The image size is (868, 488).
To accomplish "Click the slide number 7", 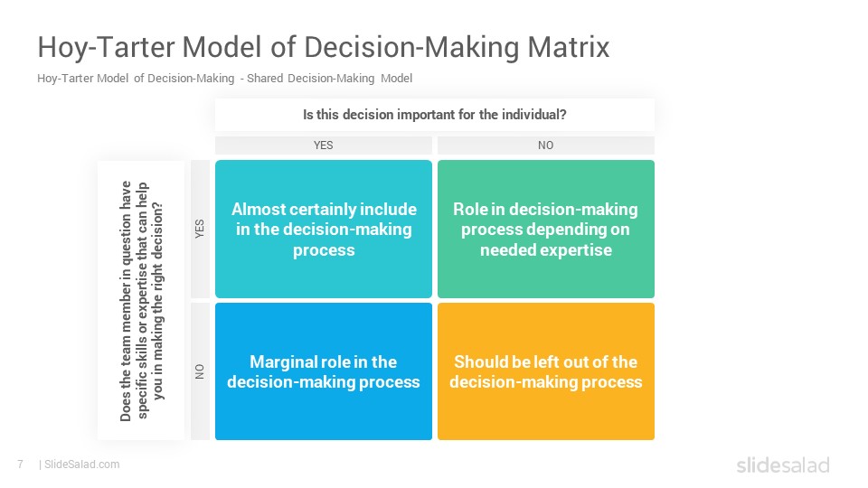I will (x=21, y=465).
